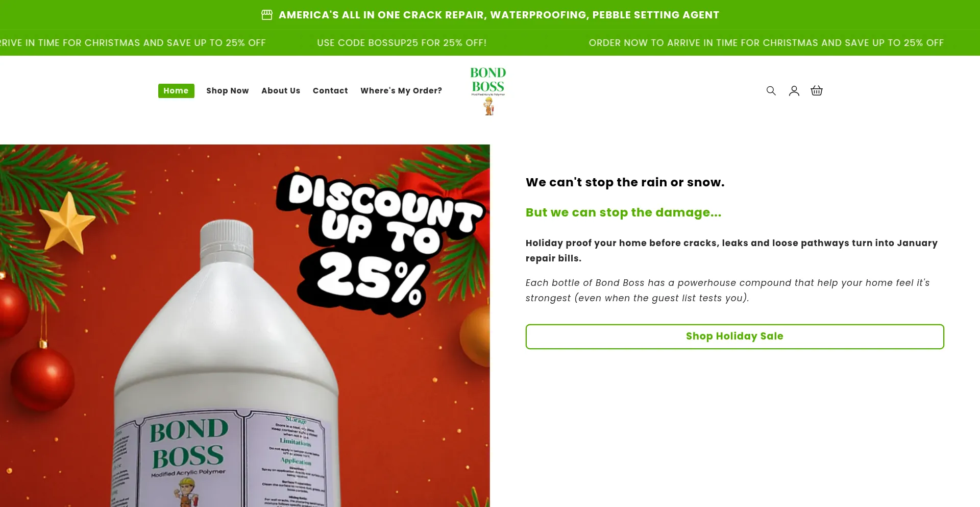980x507 pixels.
Task: Open the shopping basket cart icon
Action: (x=817, y=91)
